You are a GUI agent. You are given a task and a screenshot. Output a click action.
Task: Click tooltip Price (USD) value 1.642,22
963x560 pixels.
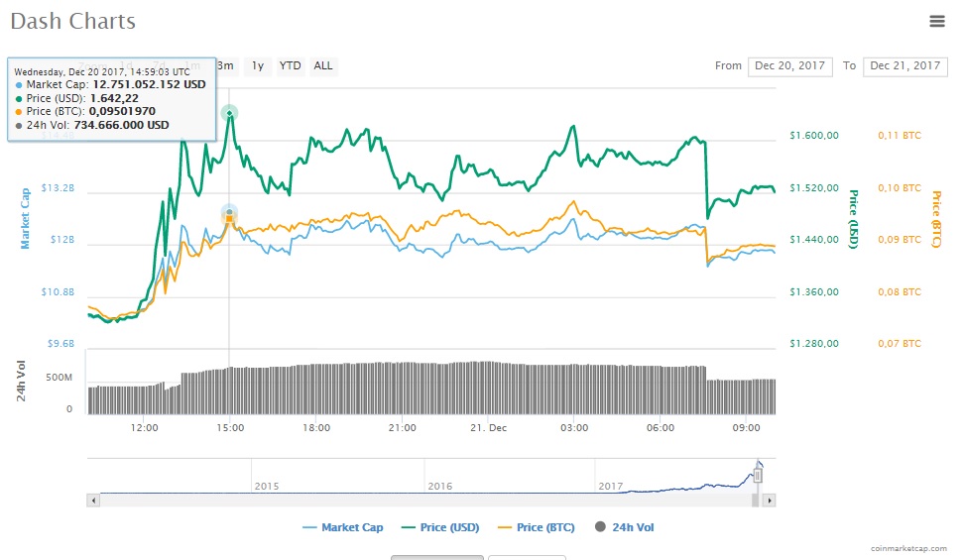pyautogui.click(x=114, y=98)
